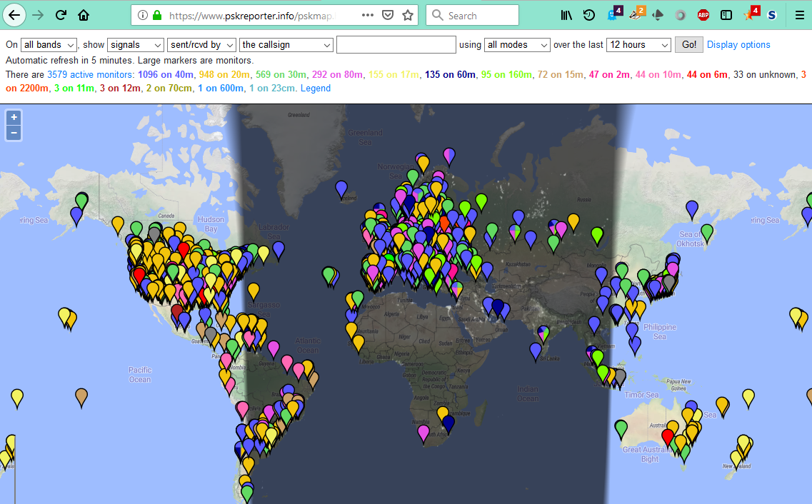Select blue marker over Iceland
The width and height of the screenshot is (812, 504).
tap(341, 188)
